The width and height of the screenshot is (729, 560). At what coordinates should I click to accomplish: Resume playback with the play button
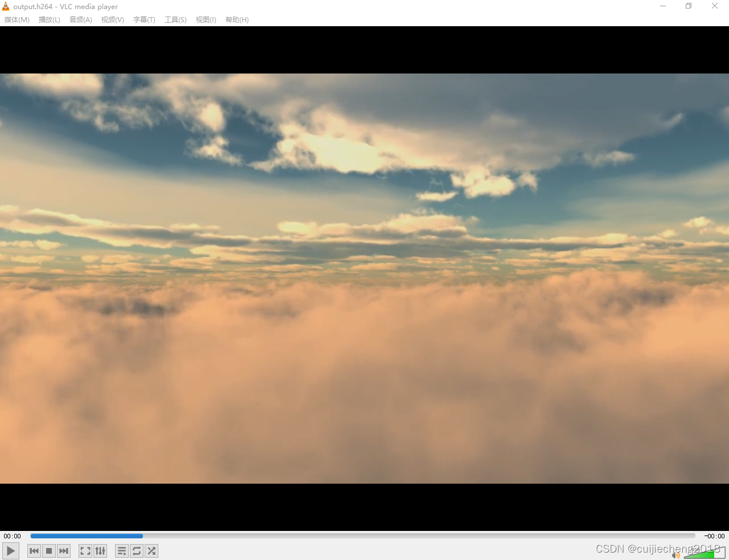10,550
